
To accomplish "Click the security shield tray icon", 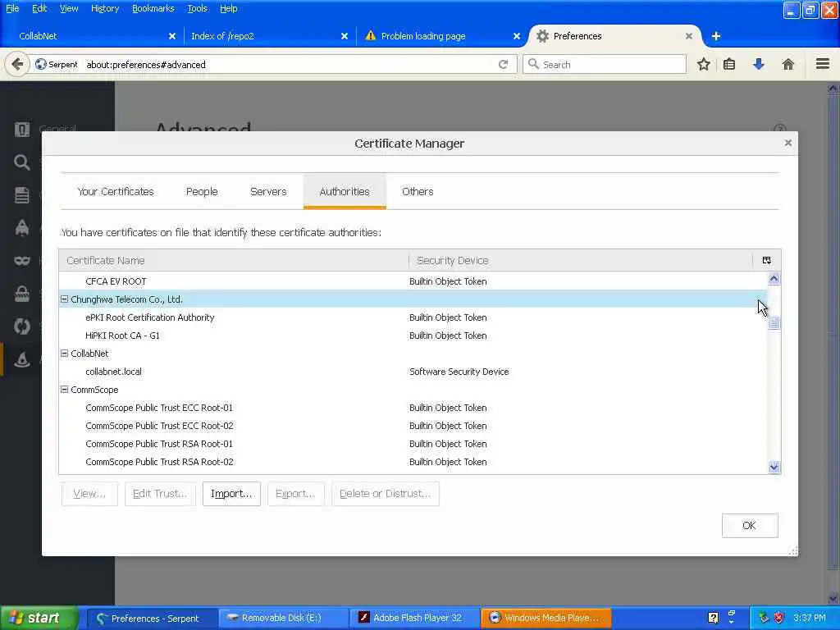I will (x=779, y=618).
